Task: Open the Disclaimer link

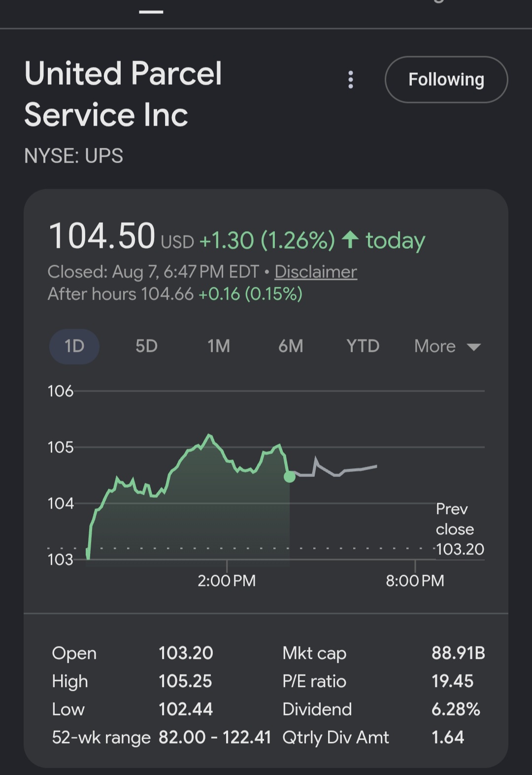Action: [316, 271]
